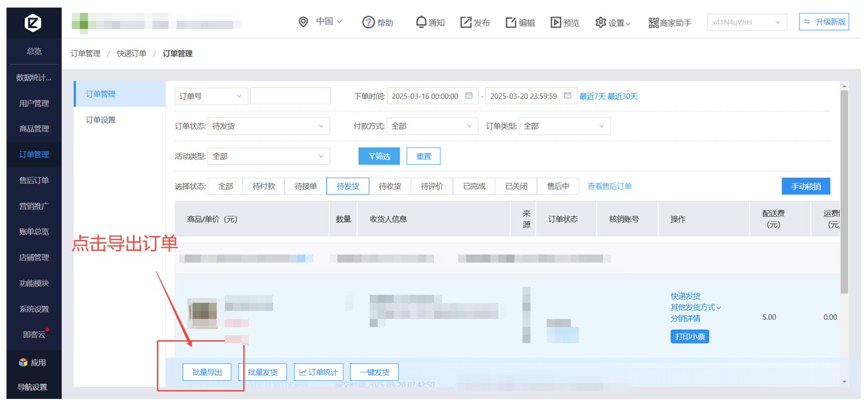Click the product thumbnail image
Screen dimensions: 868x407
point(203,313)
